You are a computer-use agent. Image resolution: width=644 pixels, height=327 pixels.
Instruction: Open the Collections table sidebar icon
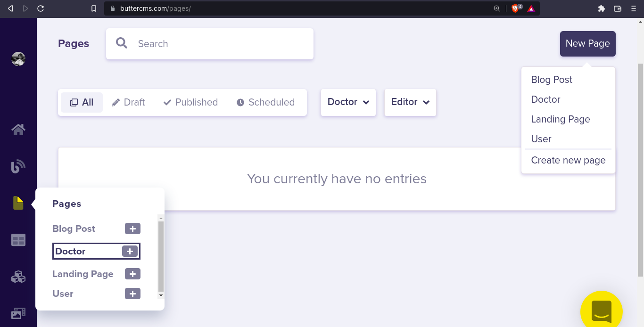pos(18,240)
